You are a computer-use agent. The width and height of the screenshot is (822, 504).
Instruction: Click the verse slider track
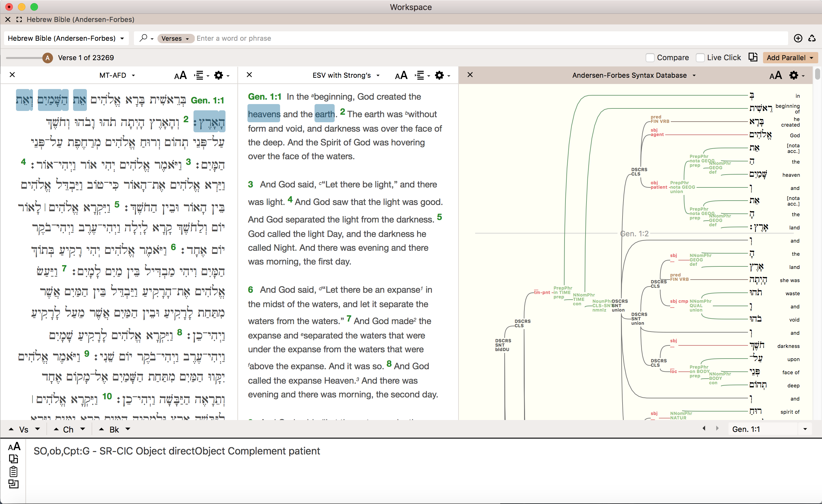click(x=24, y=58)
